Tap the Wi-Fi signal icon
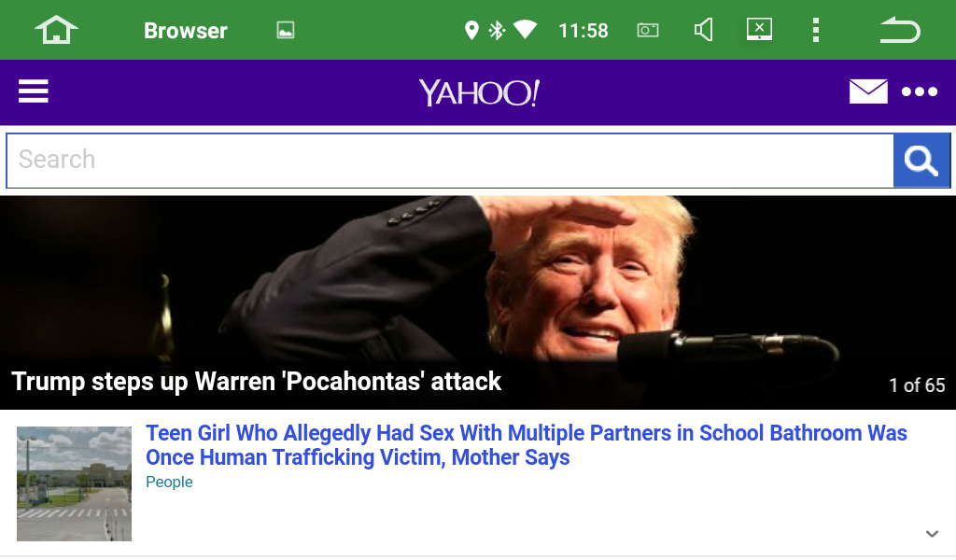This screenshot has height=560, width=956. click(x=525, y=31)
